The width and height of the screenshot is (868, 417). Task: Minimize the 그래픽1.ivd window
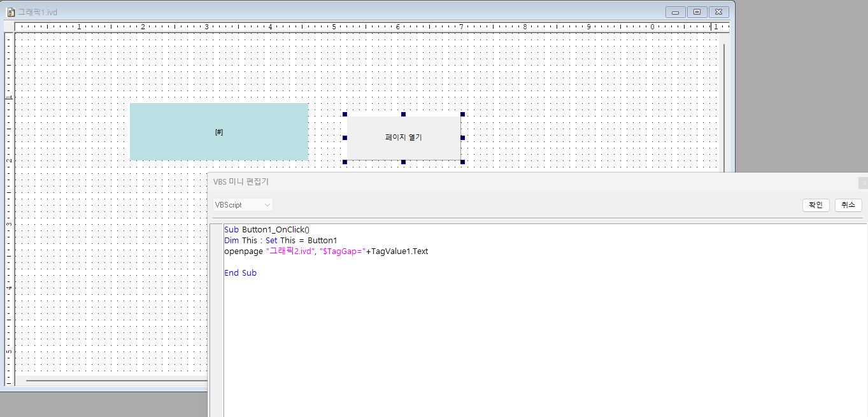point(675,12)
